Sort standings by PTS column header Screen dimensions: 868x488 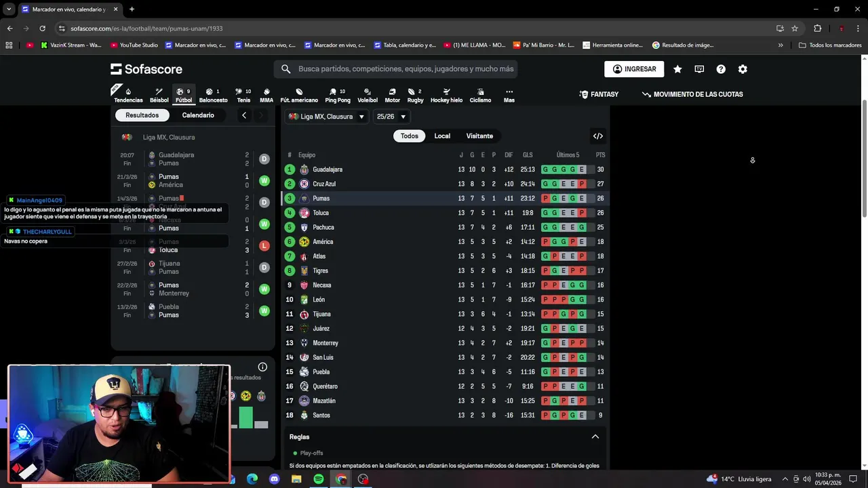pos(600,155)
